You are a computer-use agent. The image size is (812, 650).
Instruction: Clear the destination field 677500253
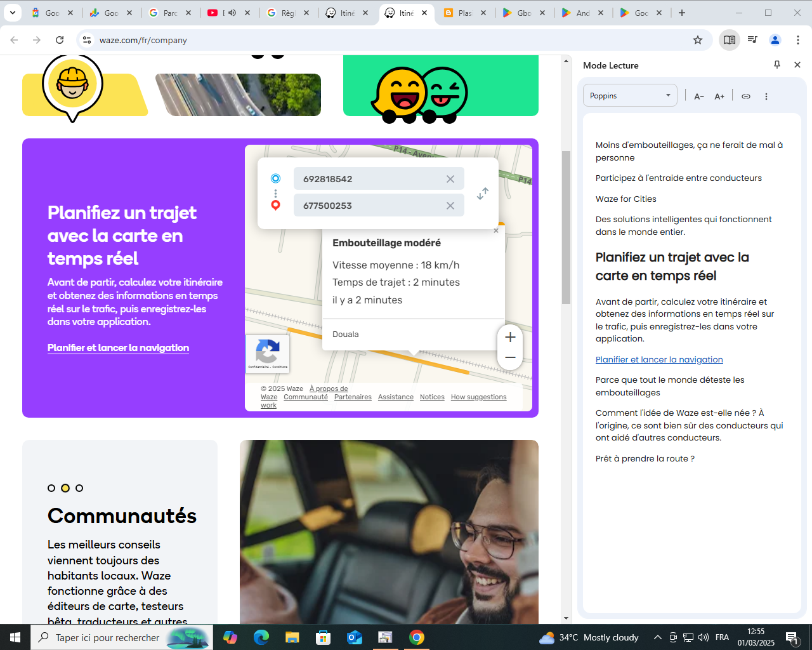coord(450,206)
